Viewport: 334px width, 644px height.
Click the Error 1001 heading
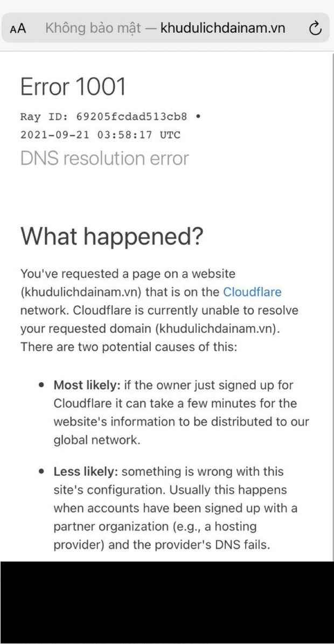click(x=73, y=87)
